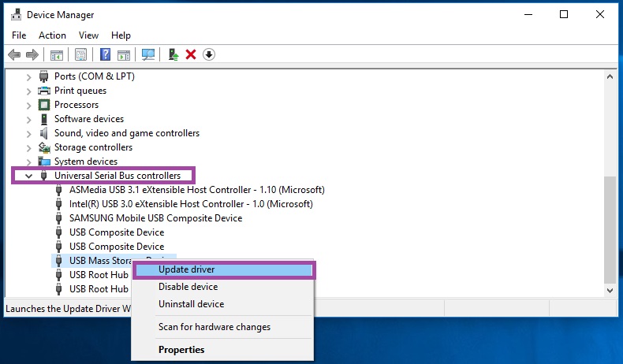Expand the Processors node

[x=28, y=106]
